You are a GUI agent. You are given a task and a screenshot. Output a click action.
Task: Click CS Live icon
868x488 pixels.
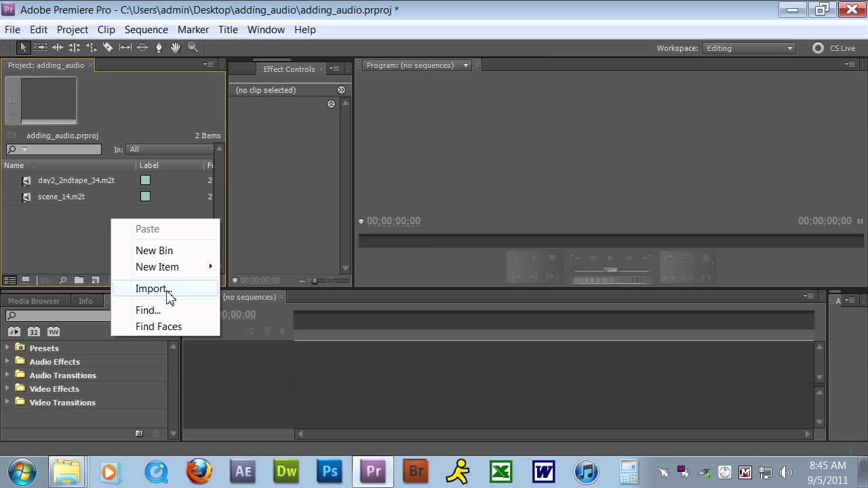coord(818,48)
